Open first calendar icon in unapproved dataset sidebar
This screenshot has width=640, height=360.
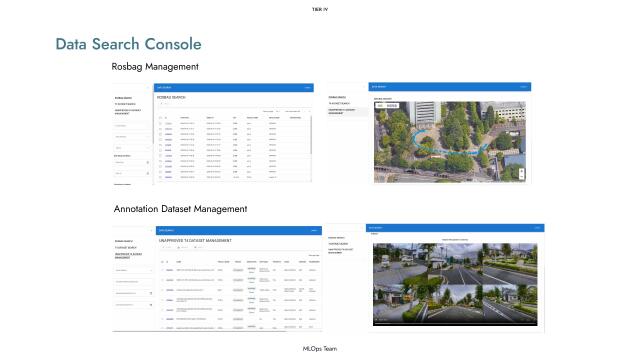(x=151, y=293)
